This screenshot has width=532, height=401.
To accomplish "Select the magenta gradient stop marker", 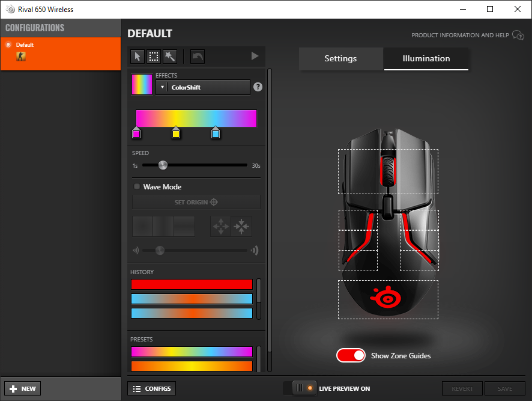I will click(136, 133).
